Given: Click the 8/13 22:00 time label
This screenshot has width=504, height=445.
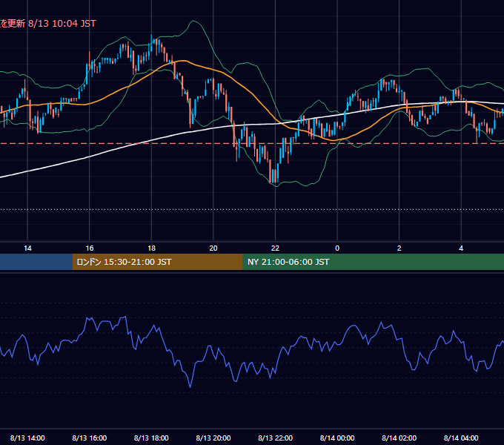Looking at the screenshot, I should click(x=276, y=438).
